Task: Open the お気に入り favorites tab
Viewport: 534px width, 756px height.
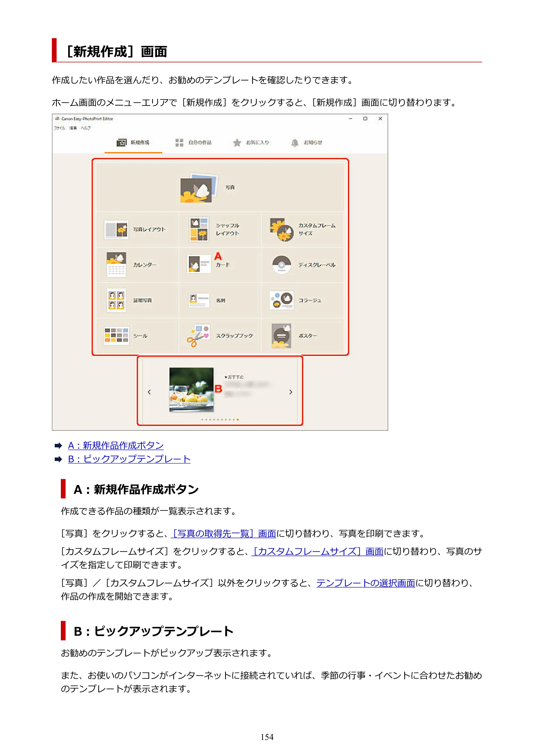Action: point(251,143)
